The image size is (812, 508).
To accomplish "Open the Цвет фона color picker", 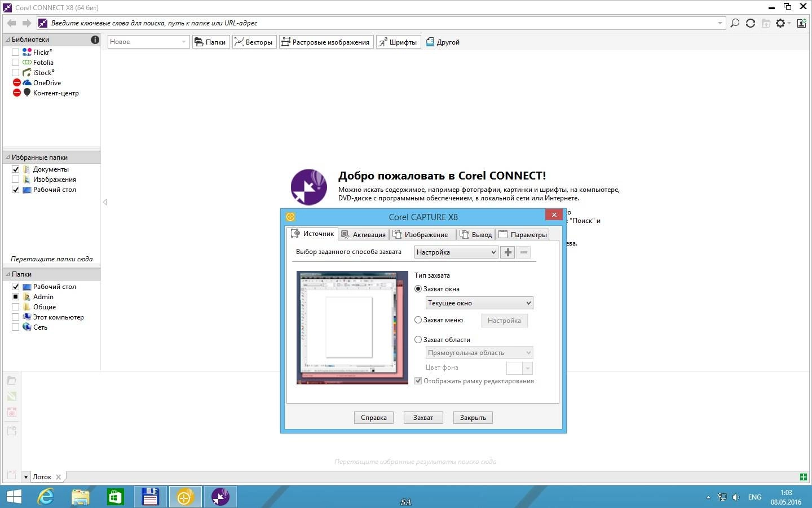I will pos(519,368).
